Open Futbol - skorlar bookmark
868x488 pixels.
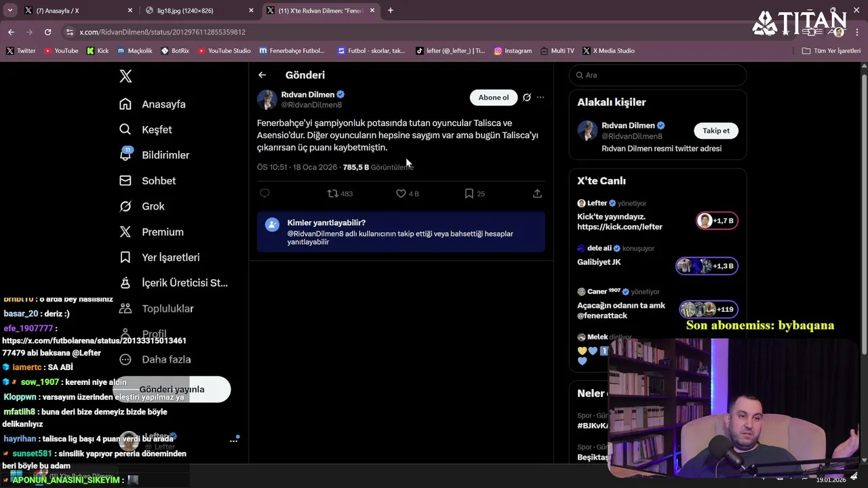tap(371, 51)
